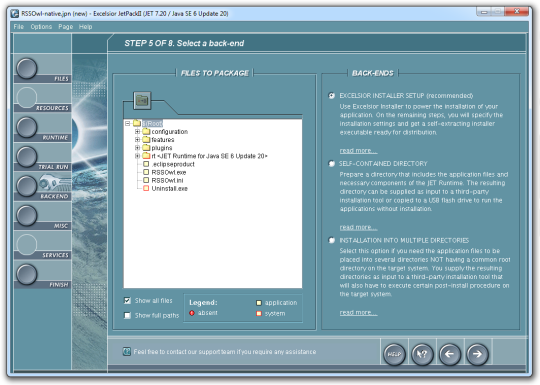Image resolution: width=540 pixels, height=385 pixels.
Task: Open the Help menu
Action: (85, 27)
